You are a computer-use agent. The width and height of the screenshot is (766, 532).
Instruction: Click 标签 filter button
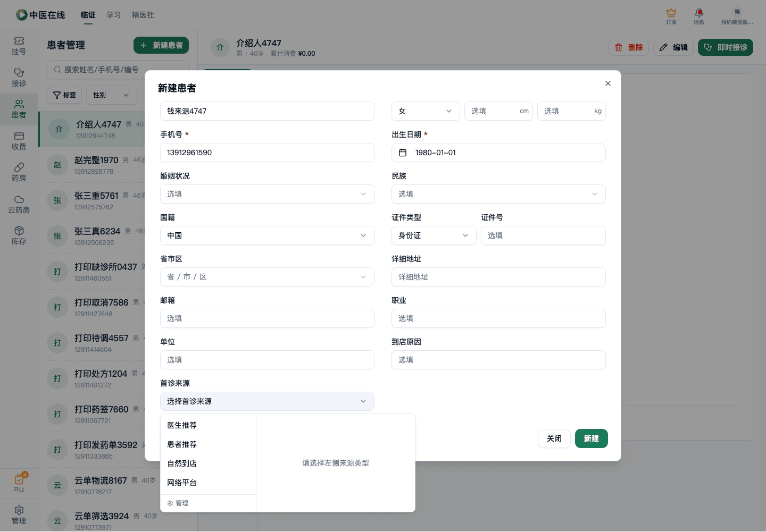pos(64,95)
